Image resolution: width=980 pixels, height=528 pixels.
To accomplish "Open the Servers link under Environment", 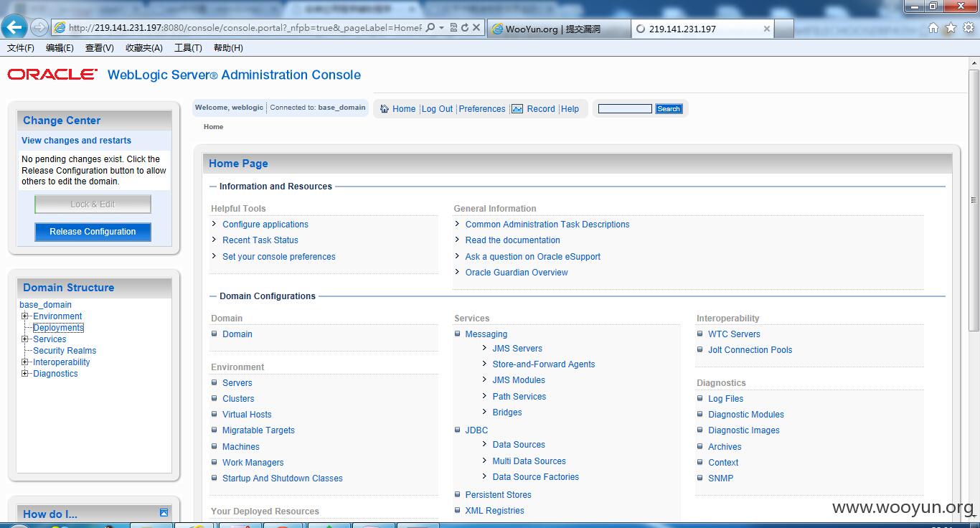I will click(237, 383).
